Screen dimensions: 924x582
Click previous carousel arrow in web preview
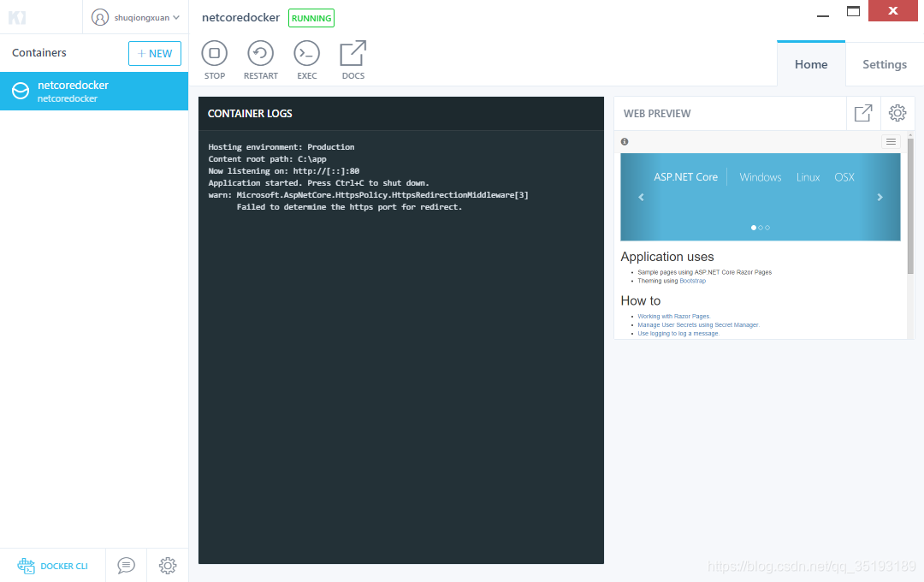coord(641,198)
